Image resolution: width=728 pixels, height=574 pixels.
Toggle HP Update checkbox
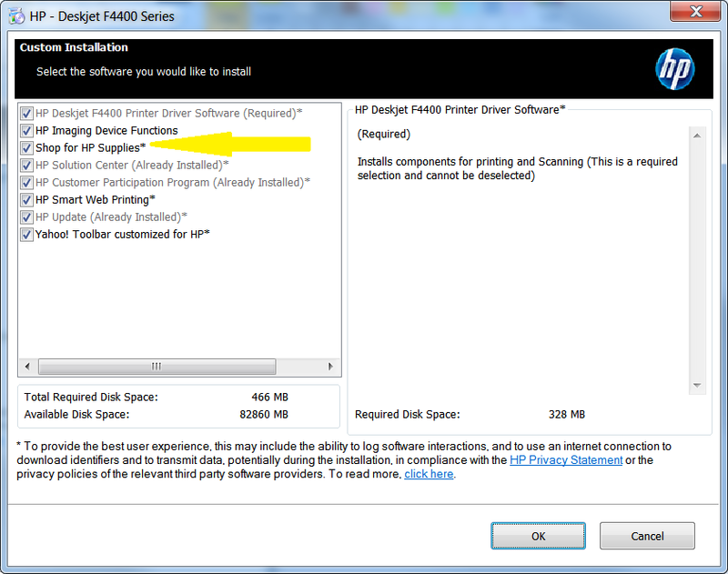tap(26, 217)
